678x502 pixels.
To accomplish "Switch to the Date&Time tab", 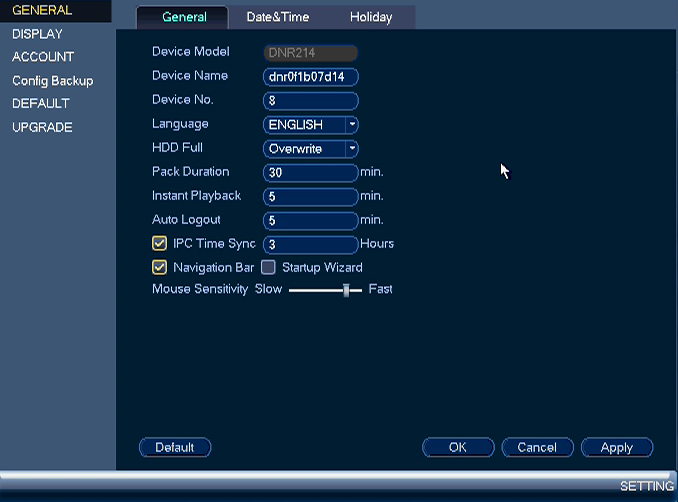I will (x=278, y=17).
